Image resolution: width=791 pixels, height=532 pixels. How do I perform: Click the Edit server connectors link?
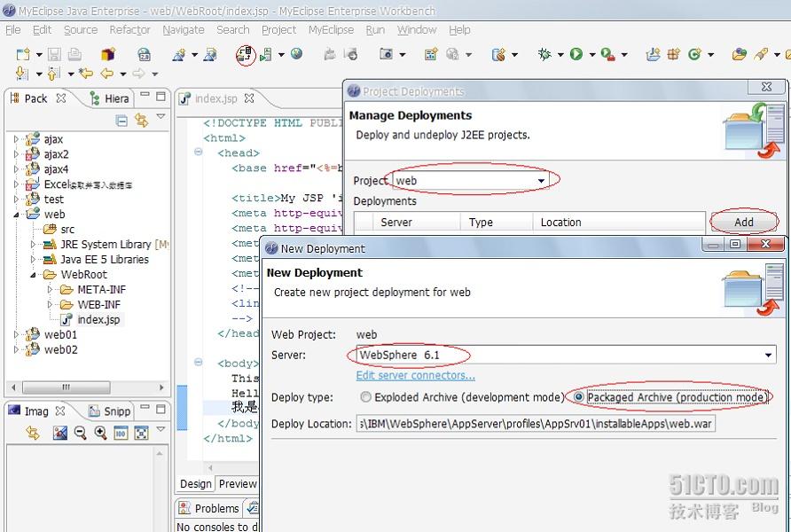coord(415,375)
